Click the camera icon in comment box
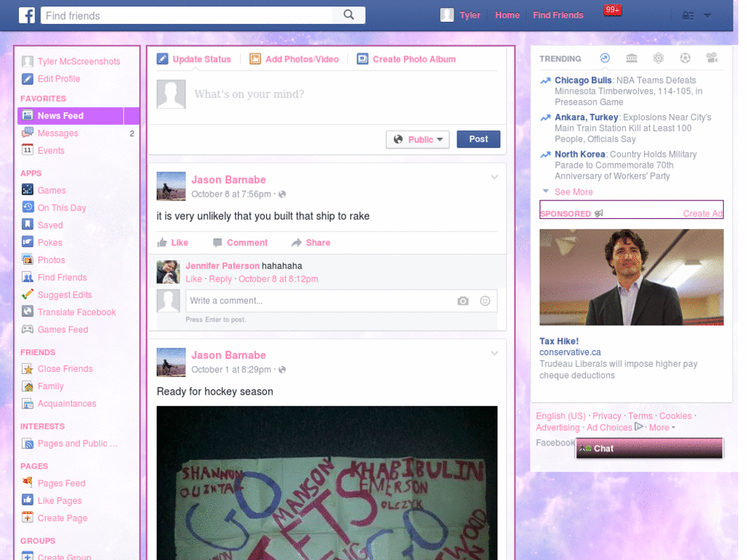 [463, 301]
